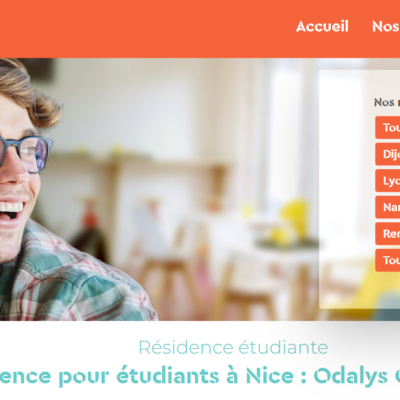The height and width of the screenshot is (400, 400).
Task: Click the word 'Odalys' in the headline
Action: coord(350,377)
